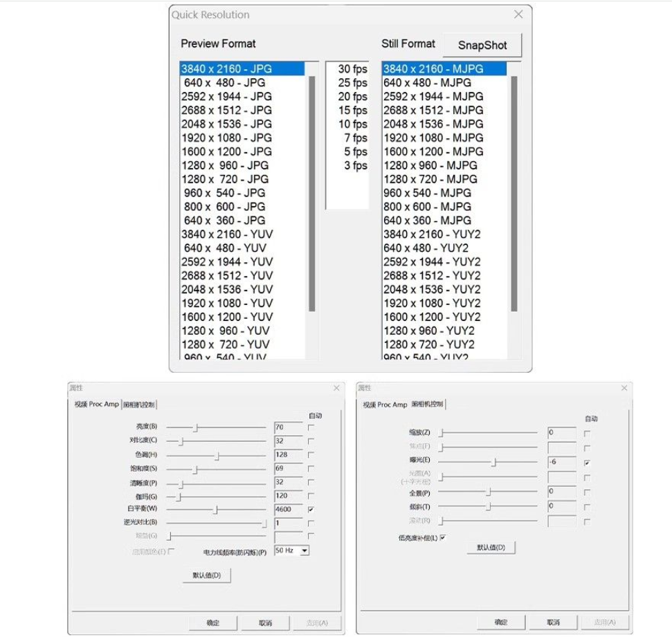Enable auto for 逆光对比(B) backlight
672x637 pixels.
pyautogui.click(x=311, y=523)
